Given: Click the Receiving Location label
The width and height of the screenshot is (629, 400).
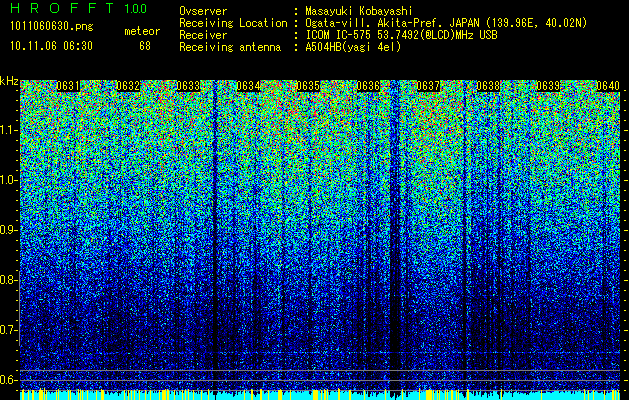Looking at the screenshot, I should pyautogui.click(x=233, y=23).
